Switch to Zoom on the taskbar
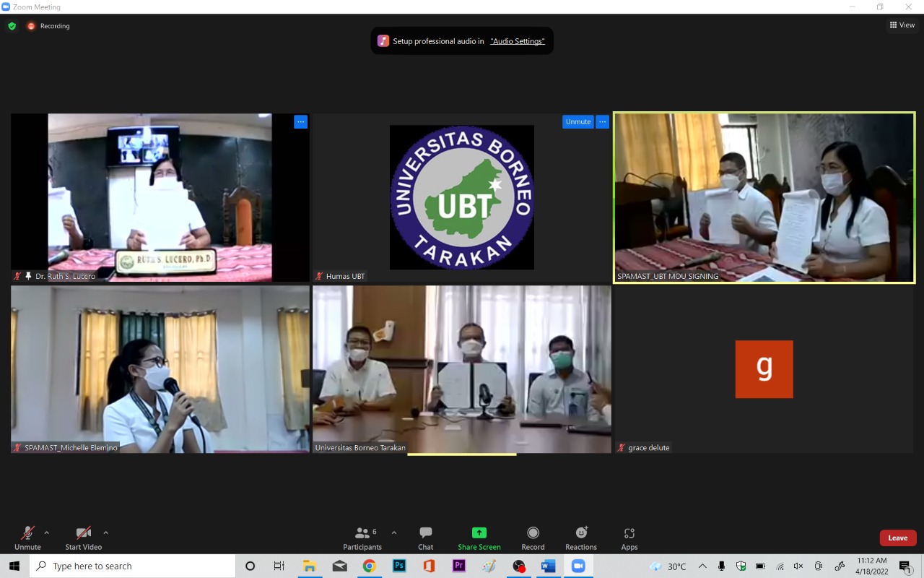 [x=578, y=566]
